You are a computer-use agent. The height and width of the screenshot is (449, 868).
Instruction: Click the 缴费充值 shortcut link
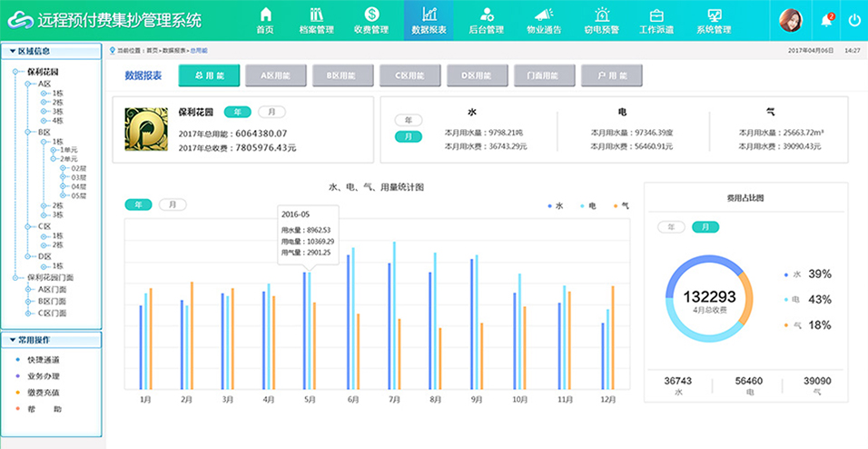click(43, 392)
